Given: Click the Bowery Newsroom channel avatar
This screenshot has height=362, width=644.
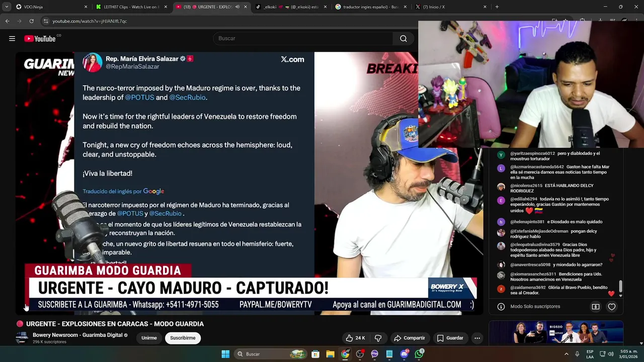Looking at the screenshot, I should coord(22,338).
